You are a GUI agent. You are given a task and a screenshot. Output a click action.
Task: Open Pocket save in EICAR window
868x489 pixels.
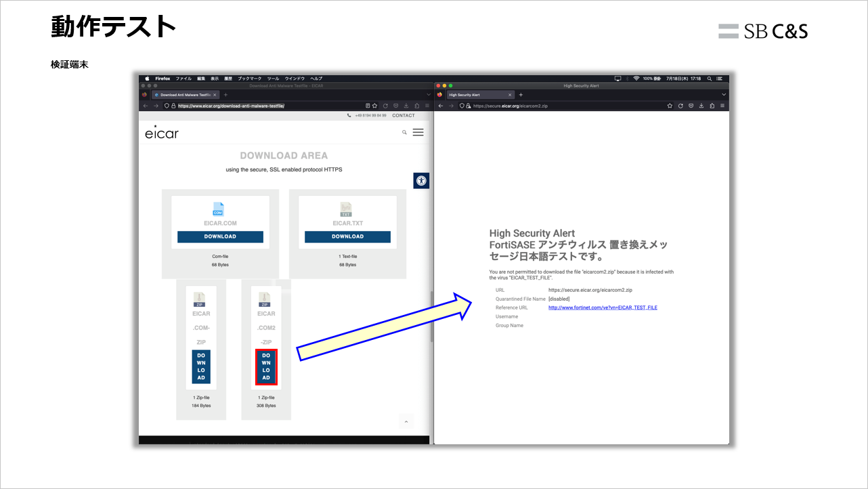396,106
